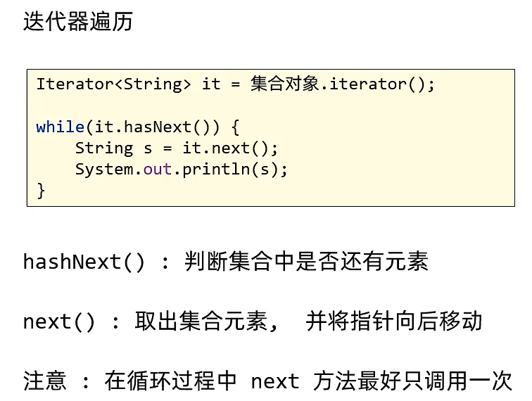Click the next() method label at line start
Viewport: 532px width, 401px height.
58,322
